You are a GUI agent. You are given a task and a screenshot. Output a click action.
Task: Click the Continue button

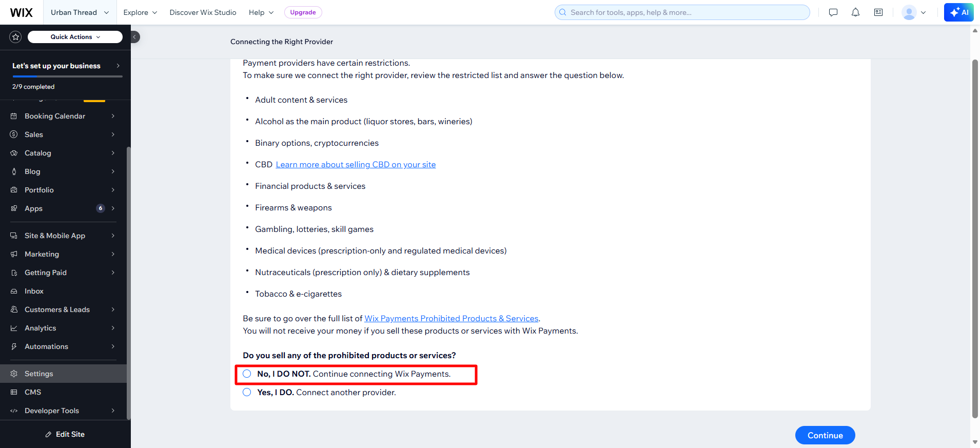(825, 435)
